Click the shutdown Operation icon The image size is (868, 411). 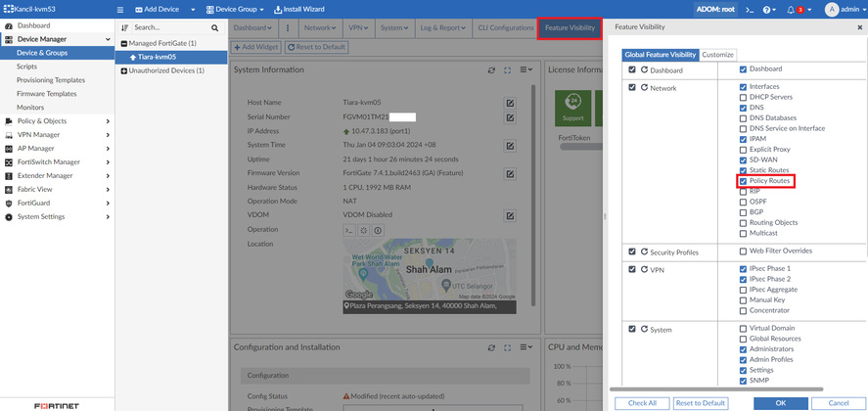pos(378,230)
